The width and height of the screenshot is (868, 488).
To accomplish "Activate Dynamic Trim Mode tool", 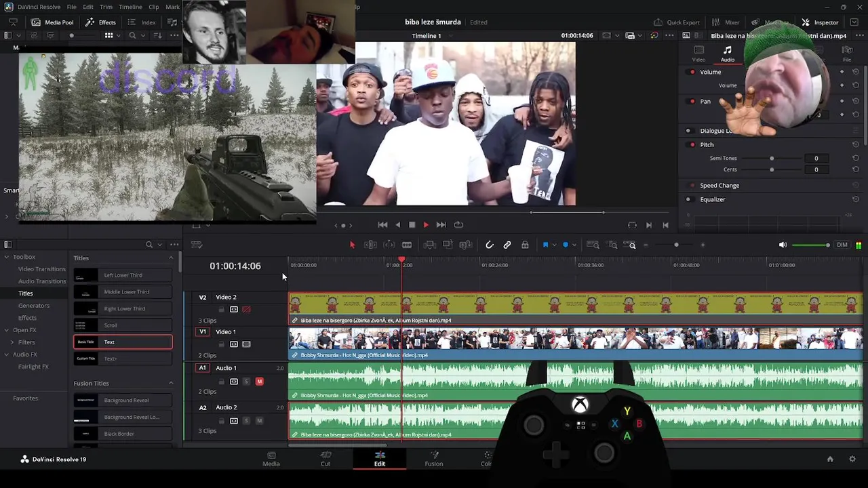I will point(389,245).
